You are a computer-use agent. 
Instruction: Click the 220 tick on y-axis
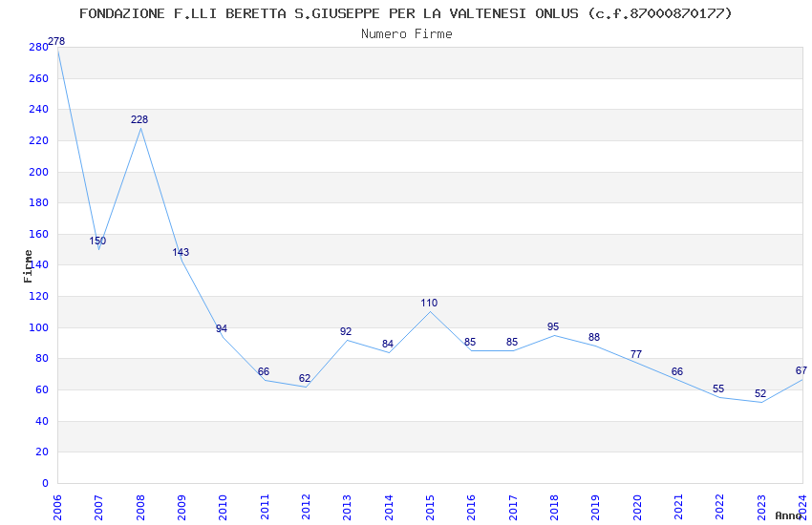tap(39, 140)
